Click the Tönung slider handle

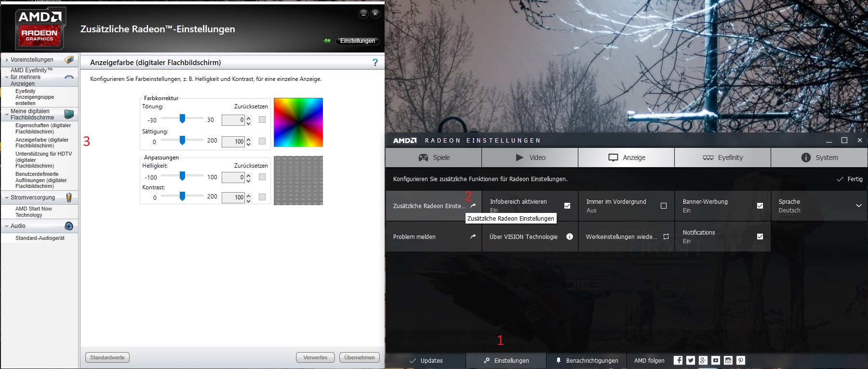[182, 119]
